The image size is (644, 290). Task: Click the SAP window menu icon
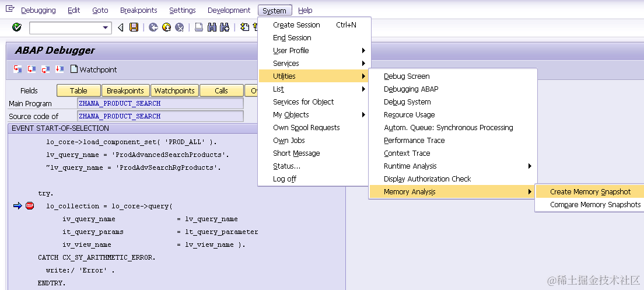coord(10,9)
